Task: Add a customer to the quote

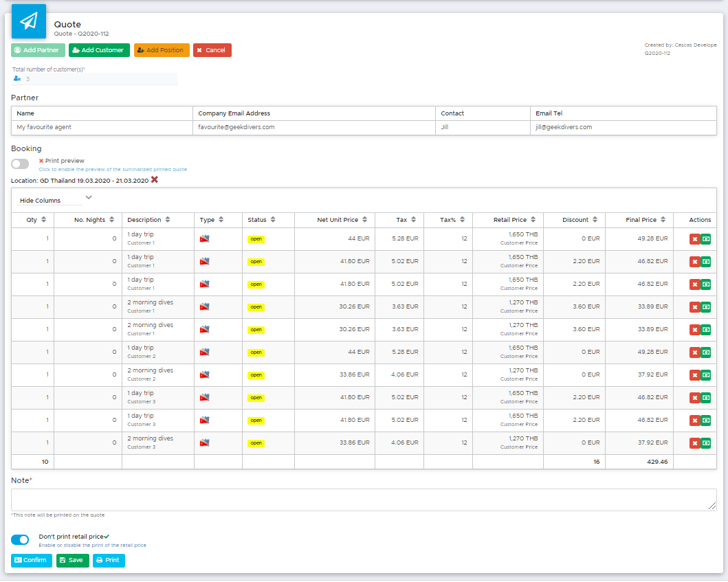Action: [x=99, y=50]
